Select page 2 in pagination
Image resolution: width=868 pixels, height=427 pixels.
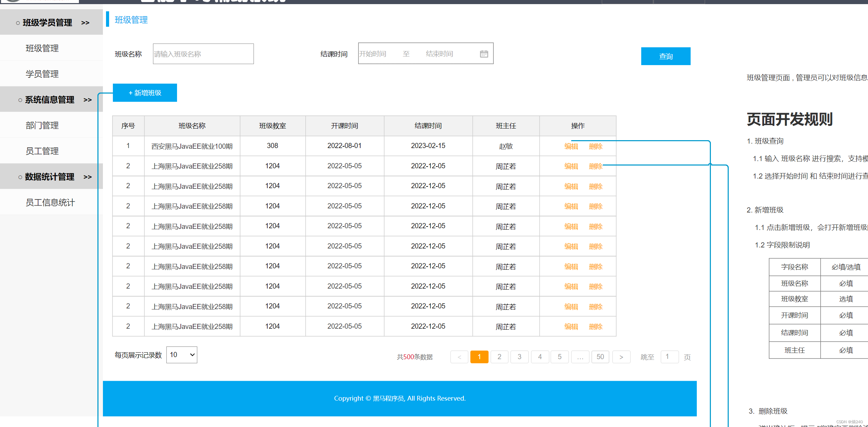500,357
